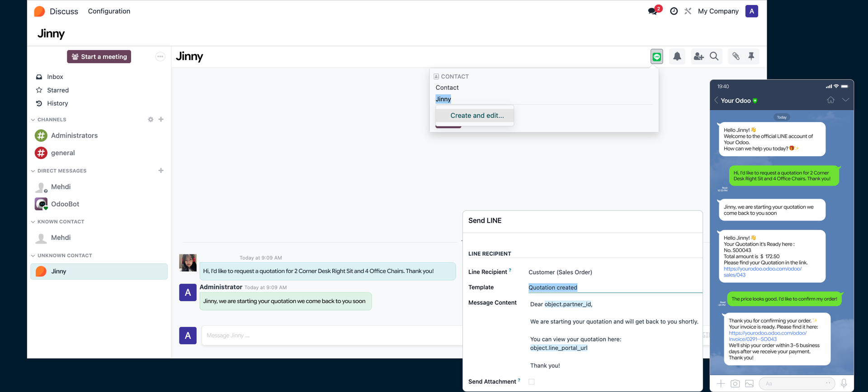Click the Message Jinny input box

point(332,336)
